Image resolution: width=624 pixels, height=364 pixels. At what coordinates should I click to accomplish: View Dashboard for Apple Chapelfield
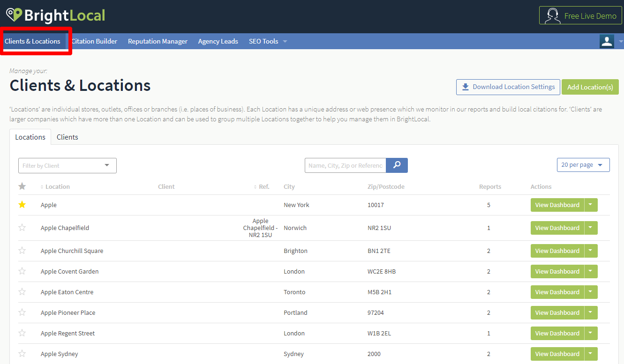point(557,228)
